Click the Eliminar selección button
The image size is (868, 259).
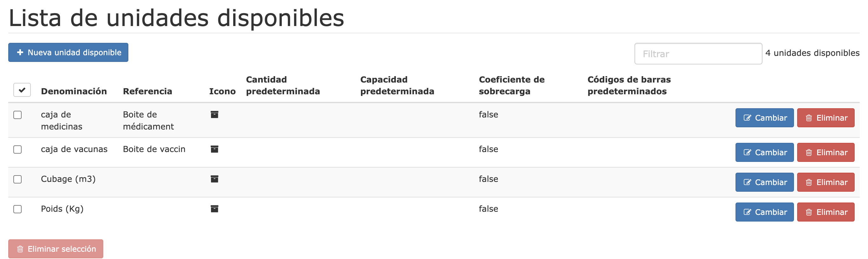click(x=56, y=249)
